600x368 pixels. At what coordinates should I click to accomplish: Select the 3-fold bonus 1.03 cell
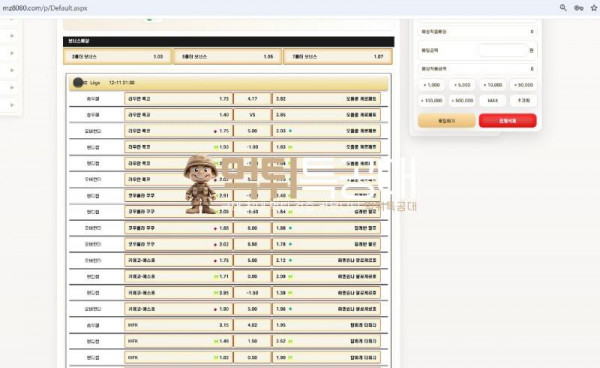pos(117,57)
